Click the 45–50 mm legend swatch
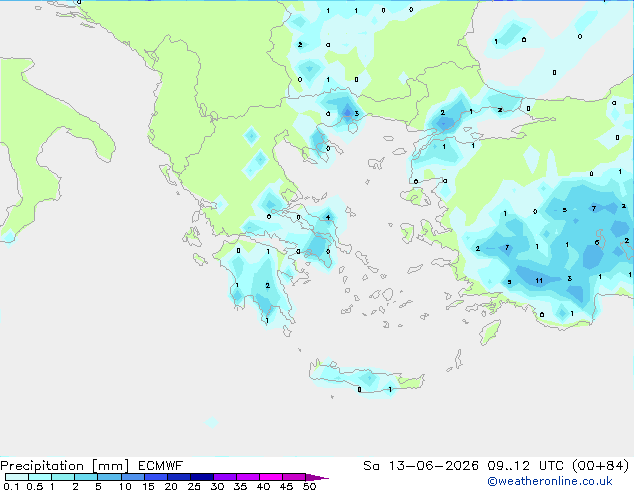The width and height of the screenshot is (634, 490). 294,477
